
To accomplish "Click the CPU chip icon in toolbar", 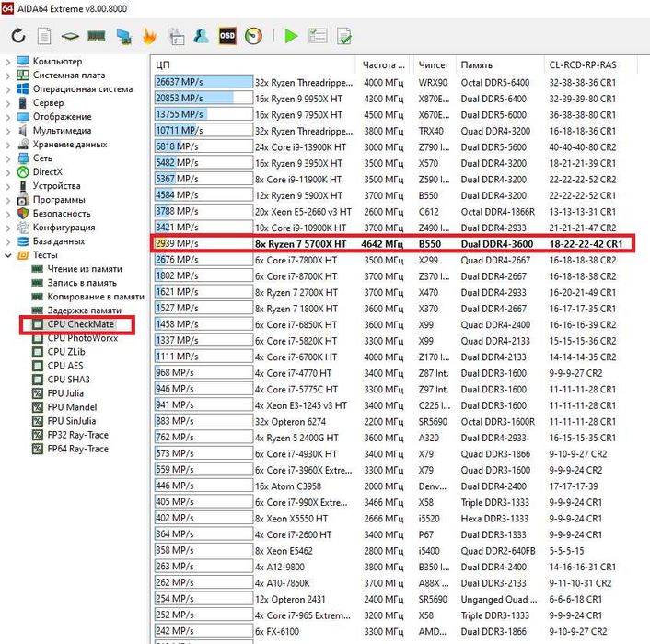I will click(70, 37).
